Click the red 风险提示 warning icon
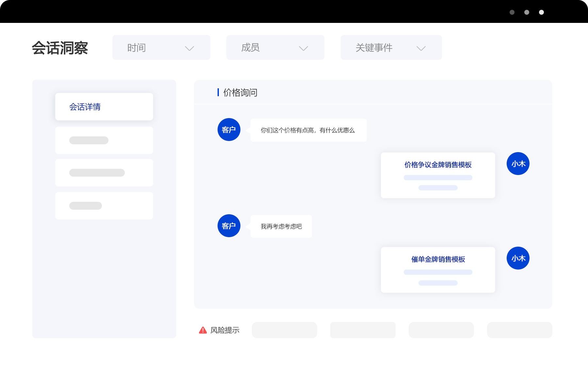Viewport: 588px width, 368px height. coord(203,330)
